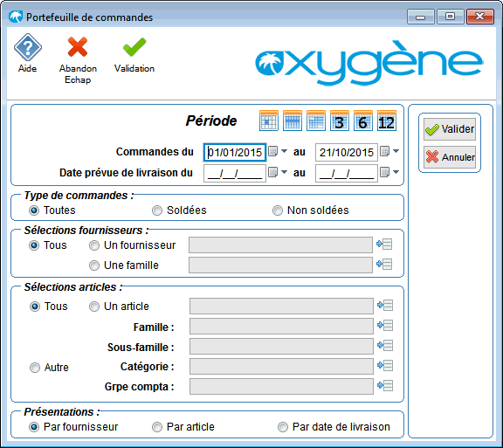Screen dimensions: 503x448
Task: Select the 12-month period icon
Action: (x=387, y=121)
